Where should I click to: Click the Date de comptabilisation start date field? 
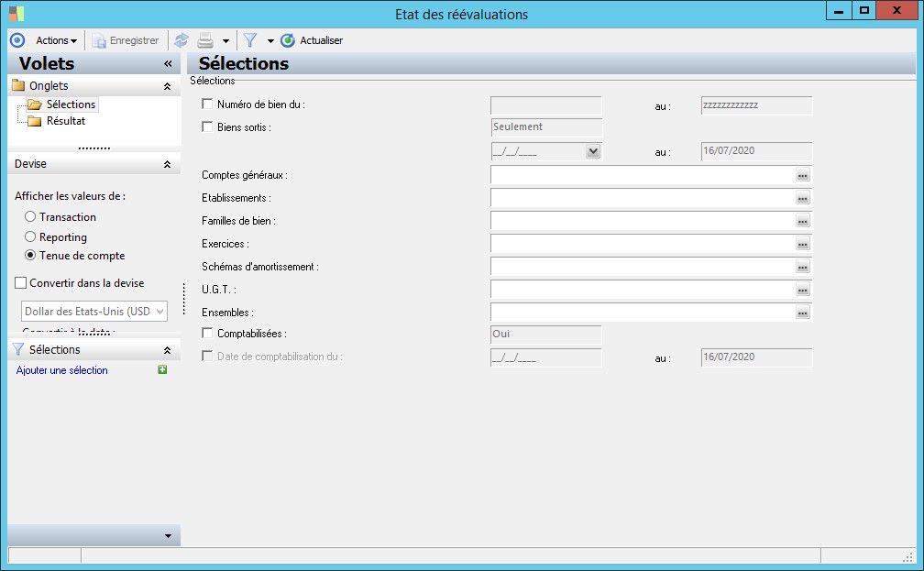click(x=545, y=357)
